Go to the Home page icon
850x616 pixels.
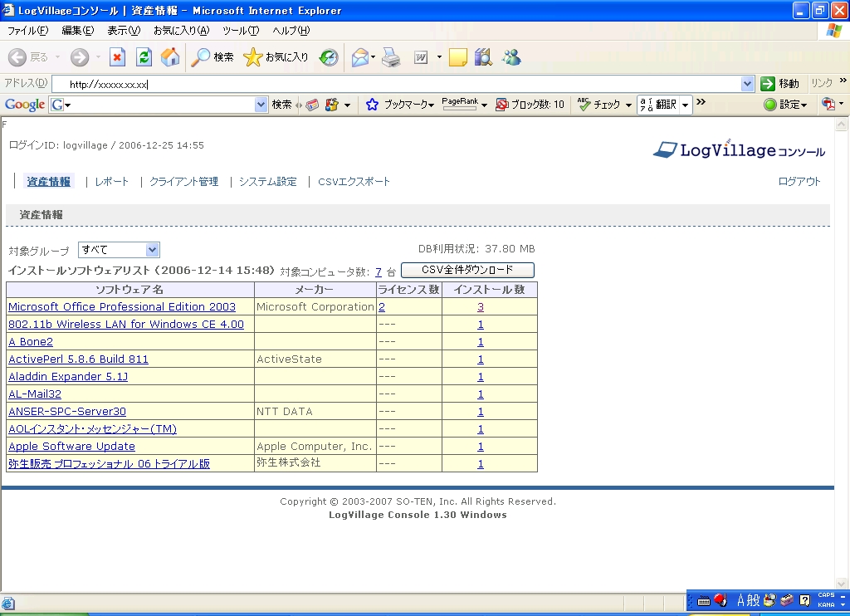(x=170, y=57)
